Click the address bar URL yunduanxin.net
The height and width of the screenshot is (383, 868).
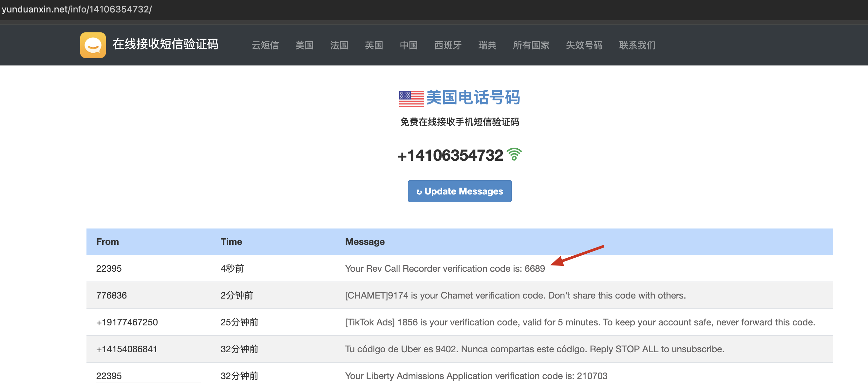[x=77, y=9]
